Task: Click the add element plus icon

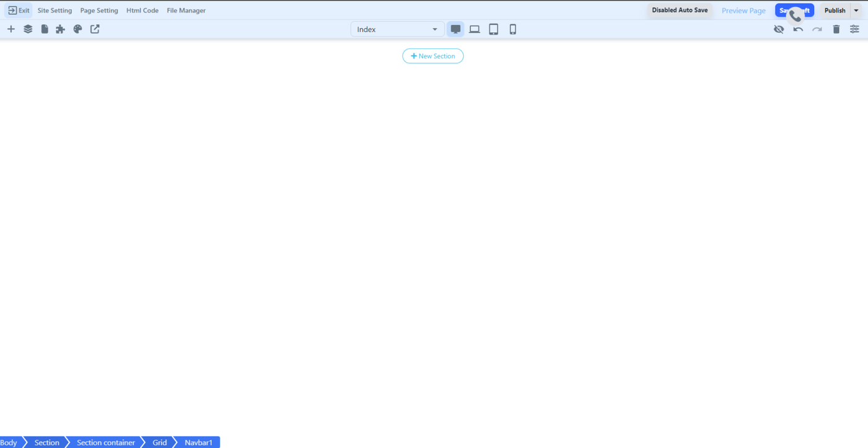Action: pyautogui.click(x=11, y=29)
